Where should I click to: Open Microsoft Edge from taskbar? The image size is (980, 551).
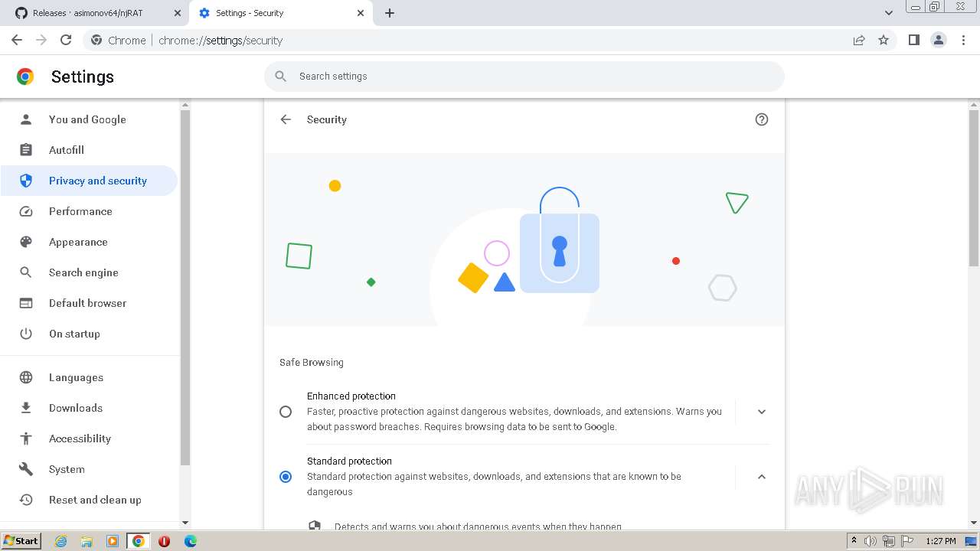pyautogui.click(x=190, y=541)
